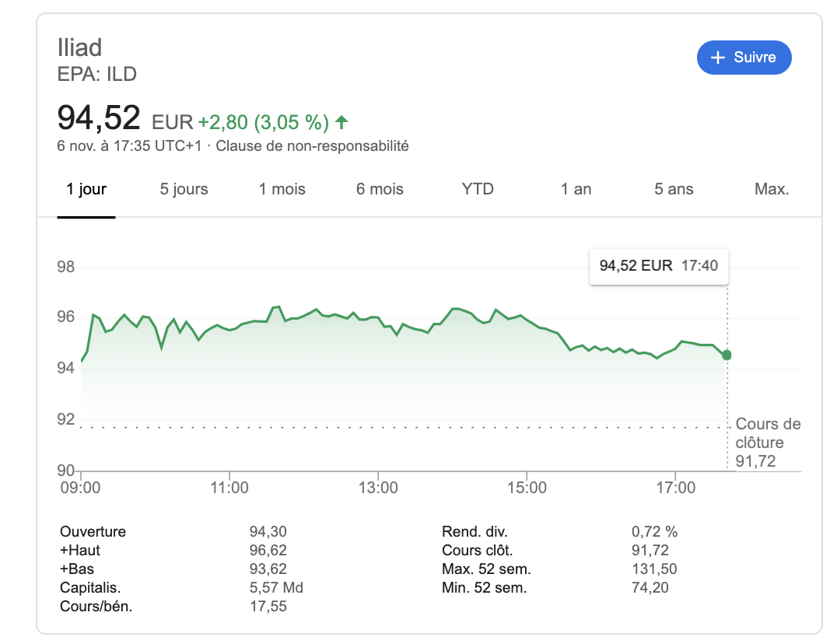This screenshot has width=837, height=644.
Task: Click the Iliad company title
Action: click(x=80, y=47)
